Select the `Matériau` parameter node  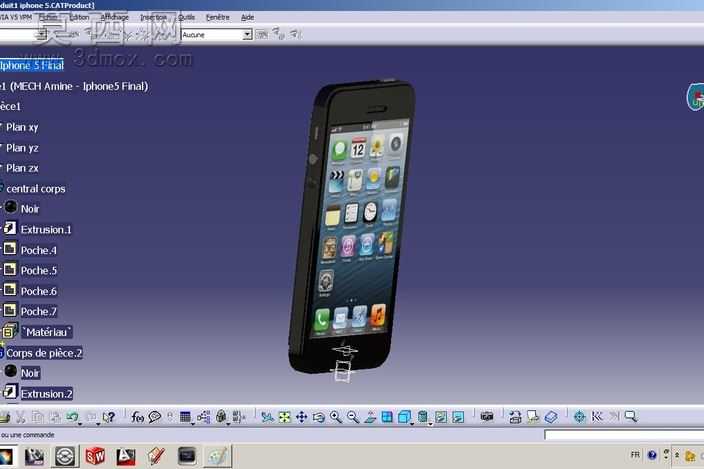(47, 332)
